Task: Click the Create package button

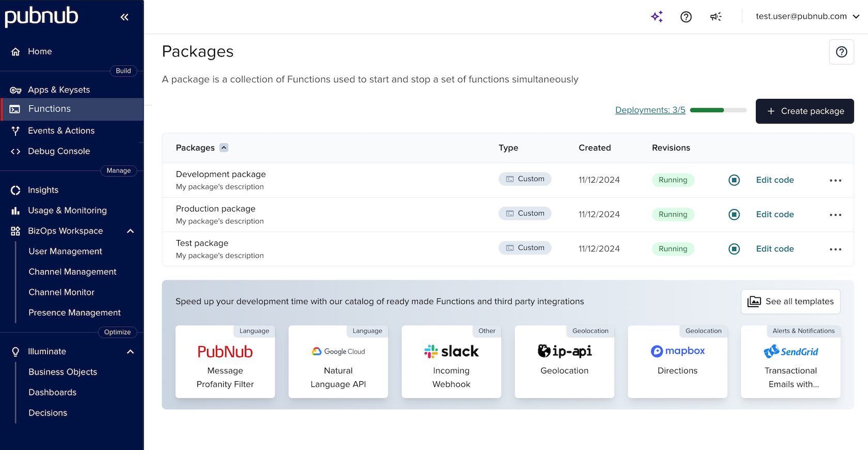Action: tap(804, 111)
